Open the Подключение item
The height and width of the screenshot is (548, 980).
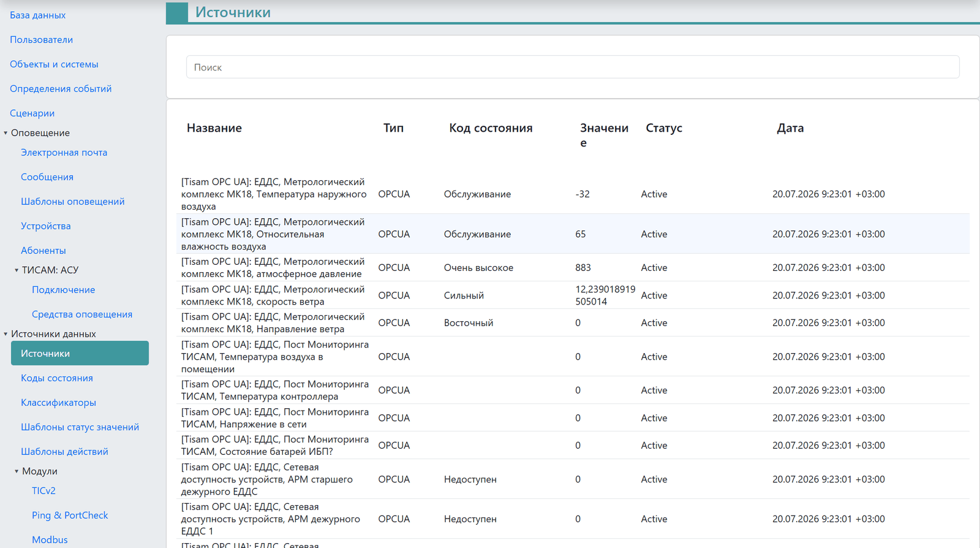click(63, 289)
